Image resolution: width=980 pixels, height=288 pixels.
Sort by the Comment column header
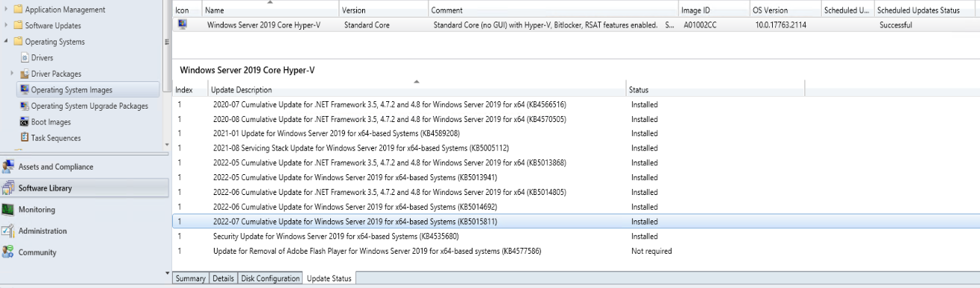tap(554, 10)
